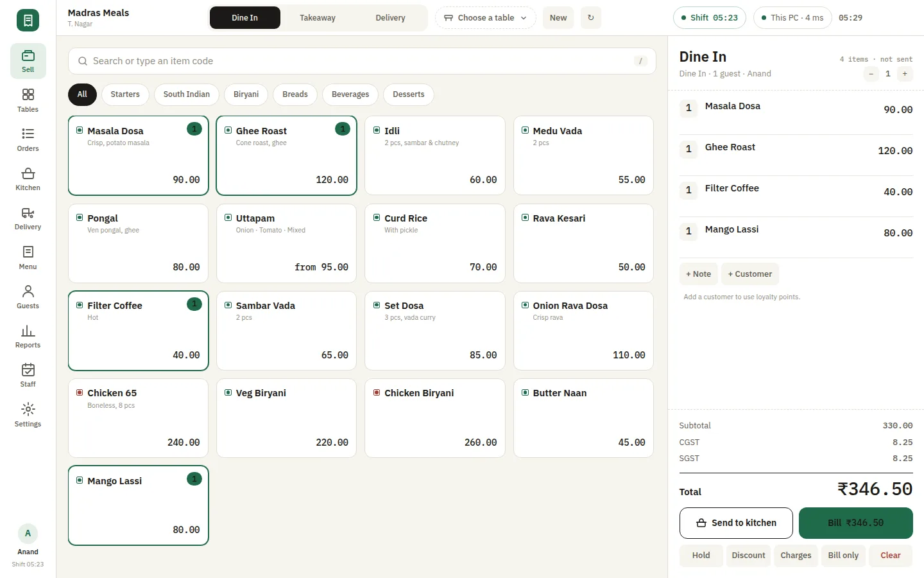The width and height of the screenshot is (924, 578).
Task: Add Idli to the order
Action: [435, 155]
